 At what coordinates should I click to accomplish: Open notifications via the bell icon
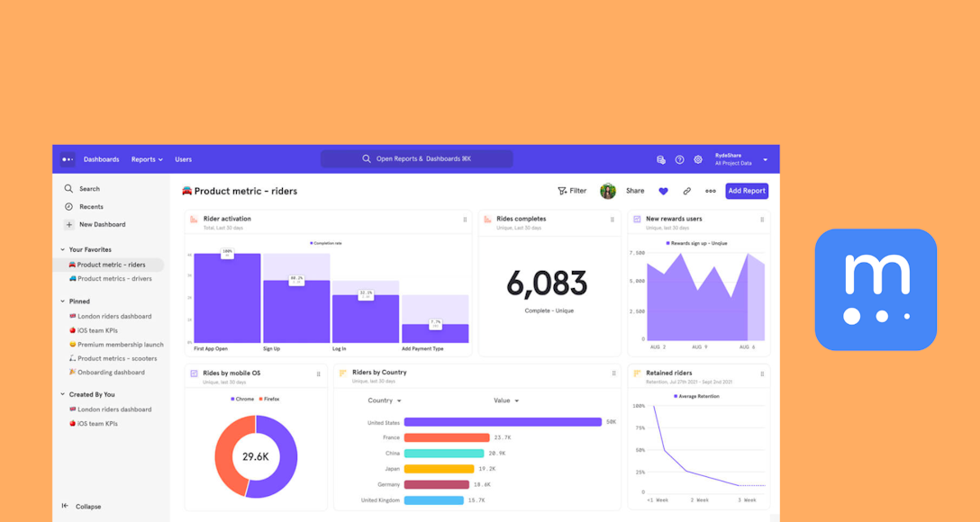[661, 159]
